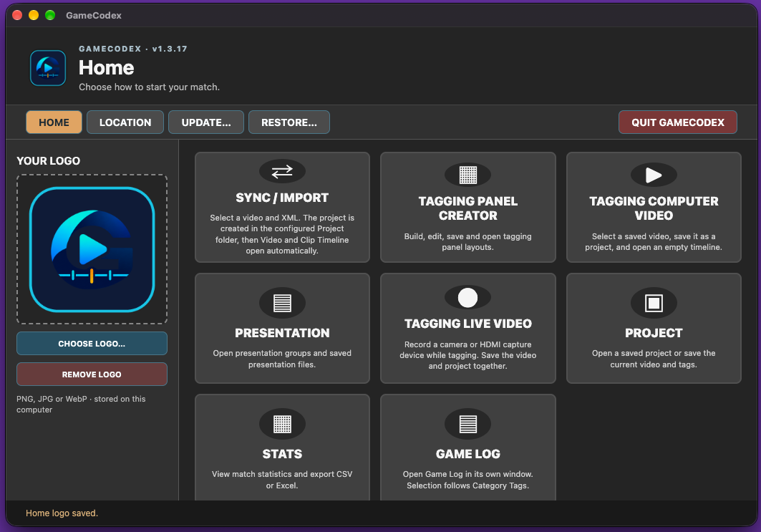Open the GAME LOG card title
The width and height of the screenshot is (761, 532).
[468, 454]
